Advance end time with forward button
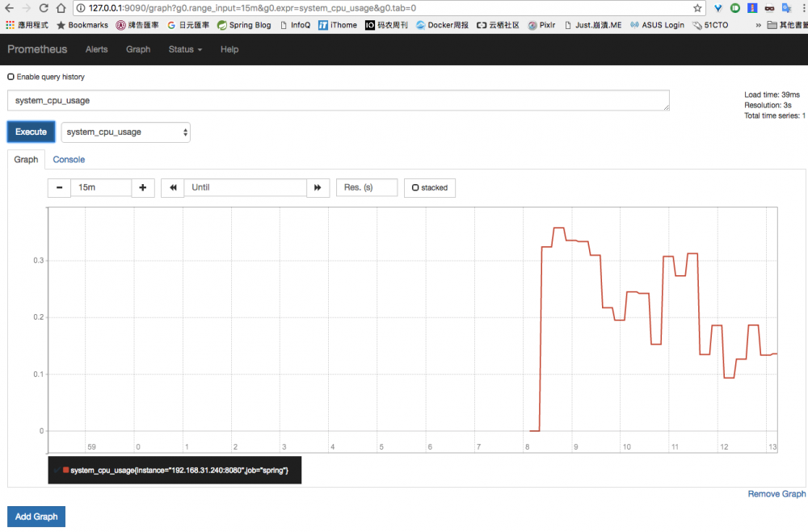 click(318, 187)
